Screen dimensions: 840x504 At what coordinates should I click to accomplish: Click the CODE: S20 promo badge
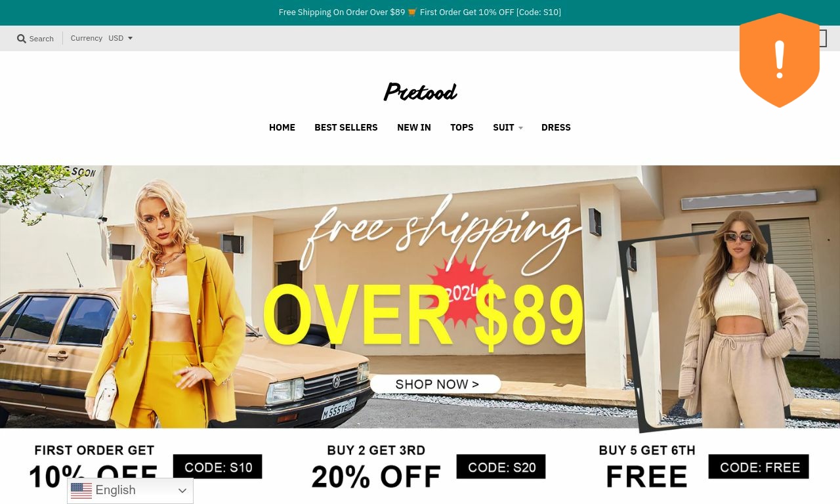click(501, 467)
